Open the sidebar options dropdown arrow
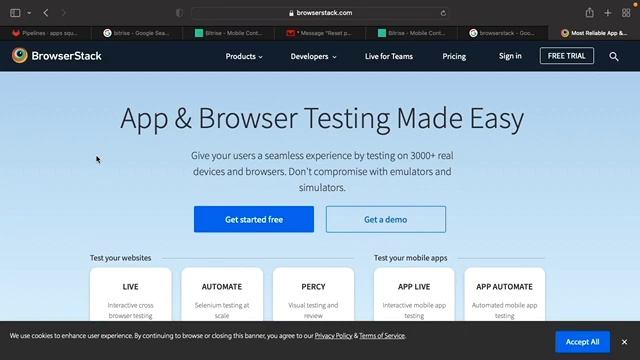Screen dimensions: 640x360 tap(29, 13)
